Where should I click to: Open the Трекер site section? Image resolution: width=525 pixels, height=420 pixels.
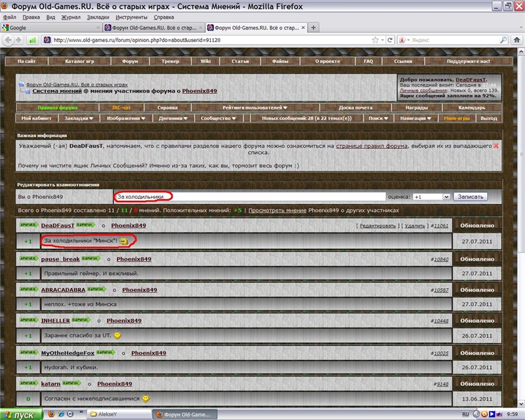(170, 61)
